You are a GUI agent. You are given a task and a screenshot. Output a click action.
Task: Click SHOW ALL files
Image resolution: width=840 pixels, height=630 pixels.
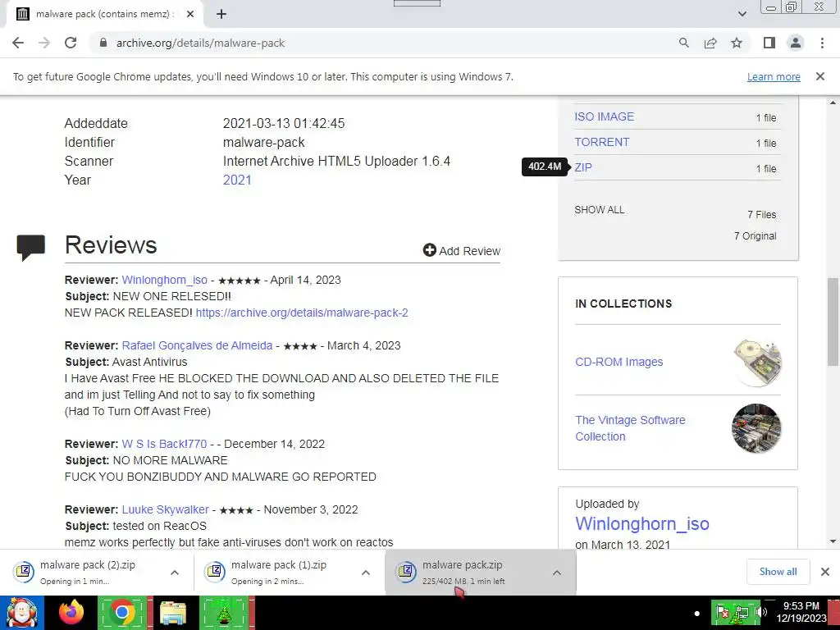600,209
